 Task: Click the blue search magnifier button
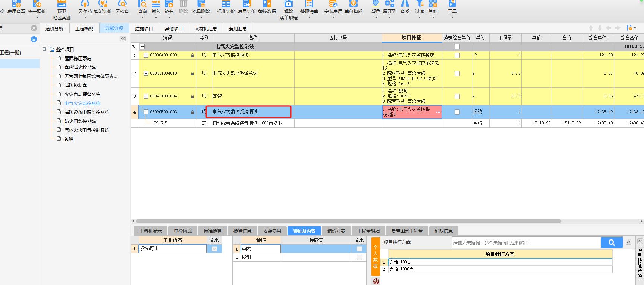[x=612, y=242]
